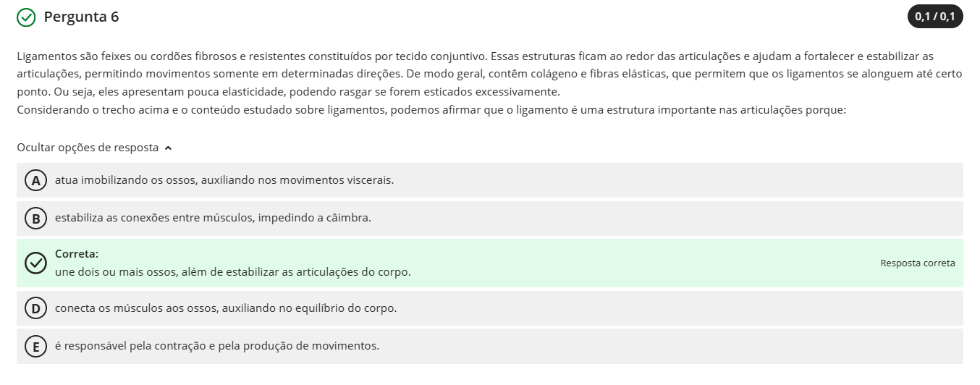Click the "Ocultar opções de resposta" toggle text
The width and height of the screenshot is (980, 385).
[88, 148]
